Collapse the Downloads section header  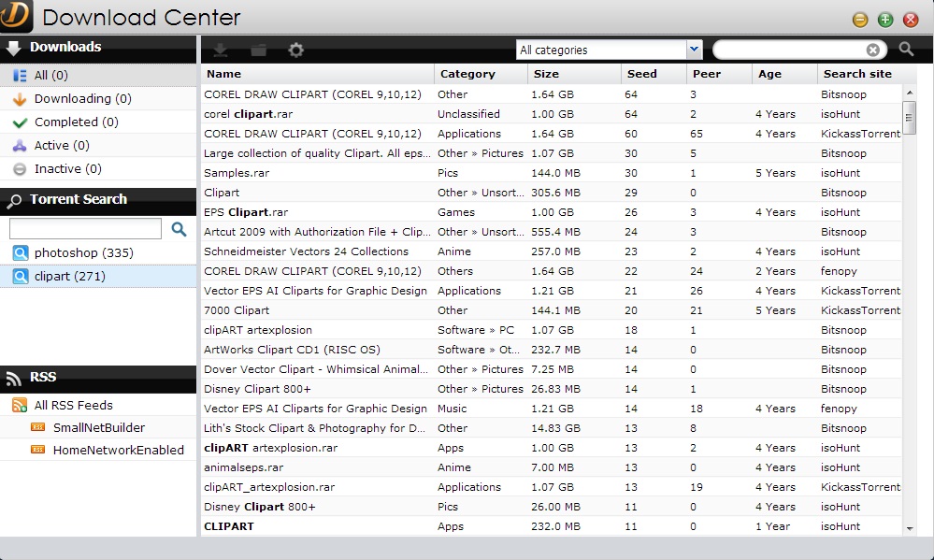tap(98, 48)
